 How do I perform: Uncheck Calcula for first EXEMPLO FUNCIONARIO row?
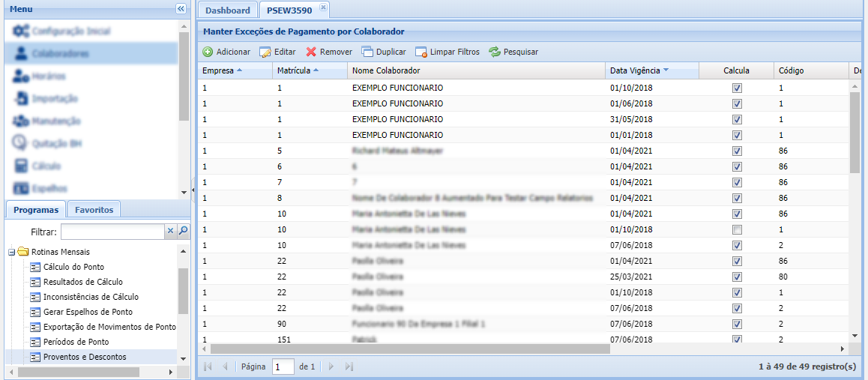737,88
